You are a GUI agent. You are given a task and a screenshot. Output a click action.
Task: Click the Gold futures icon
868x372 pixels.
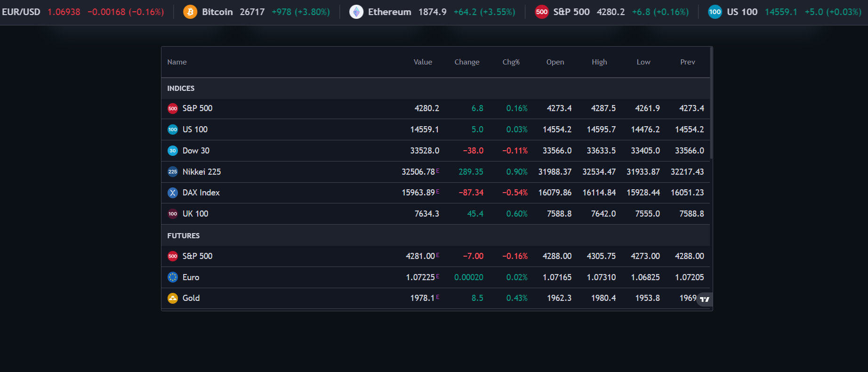(173, 298)
